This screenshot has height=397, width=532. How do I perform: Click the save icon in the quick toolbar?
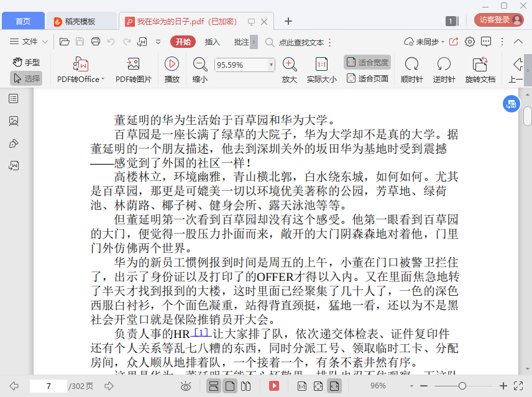[x=80, y=42]
